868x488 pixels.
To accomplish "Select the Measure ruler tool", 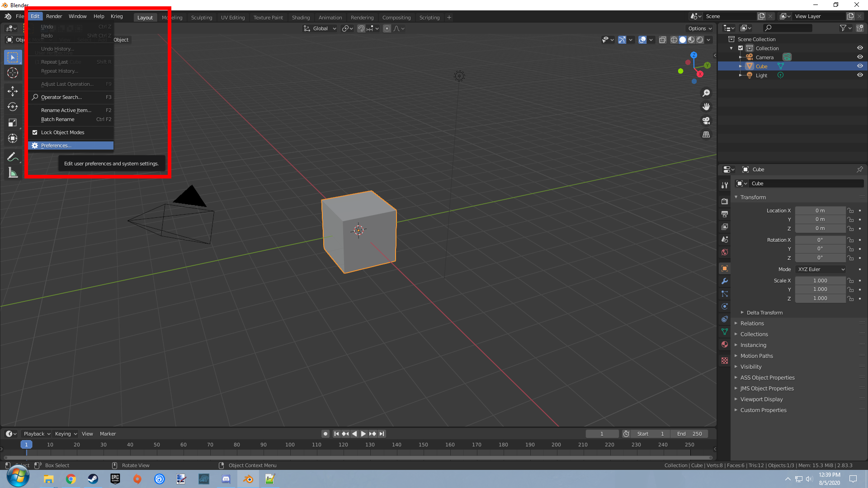I will click(13, 173).
